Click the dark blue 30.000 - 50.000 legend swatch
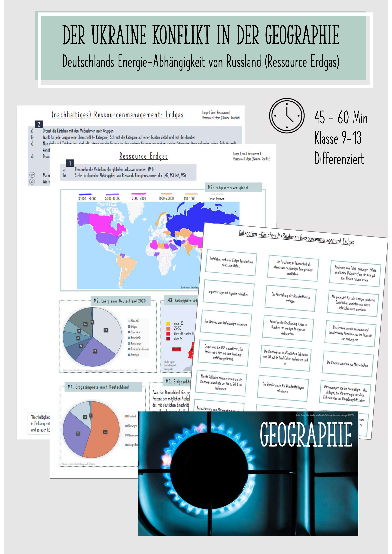 (x=85, y=194)
